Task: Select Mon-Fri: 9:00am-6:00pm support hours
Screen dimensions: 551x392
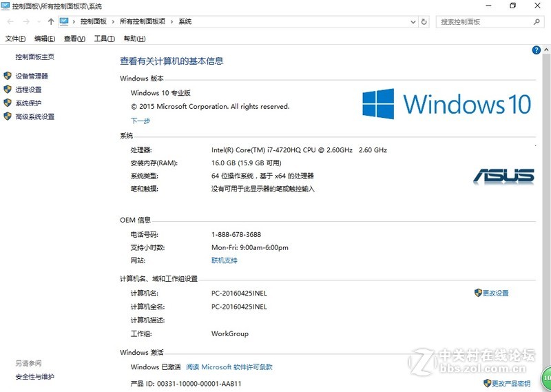Action: coord(250,247)
